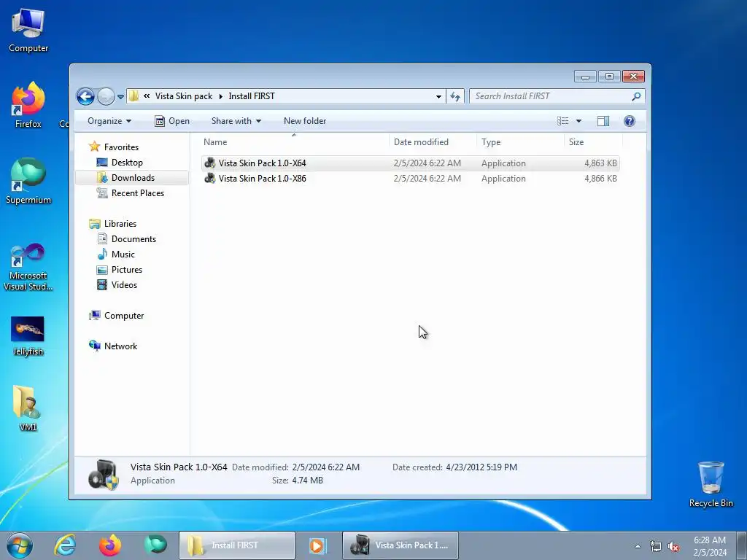The width and height of the screenshot is (747, 560).
Task: Toggle the preview pane
Action: pos(603,121)
